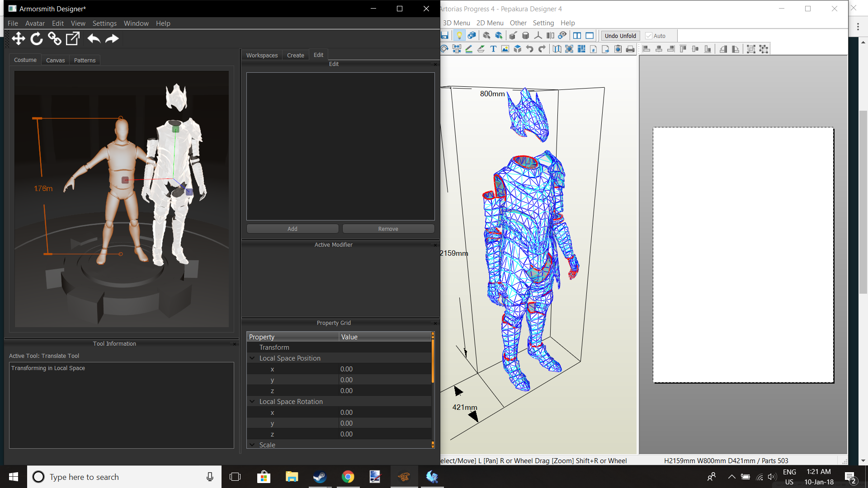Viewport: 868px width, 488px height.
Task: Click the axes icon in Pepakura toolbar
Action: (538, 36)
